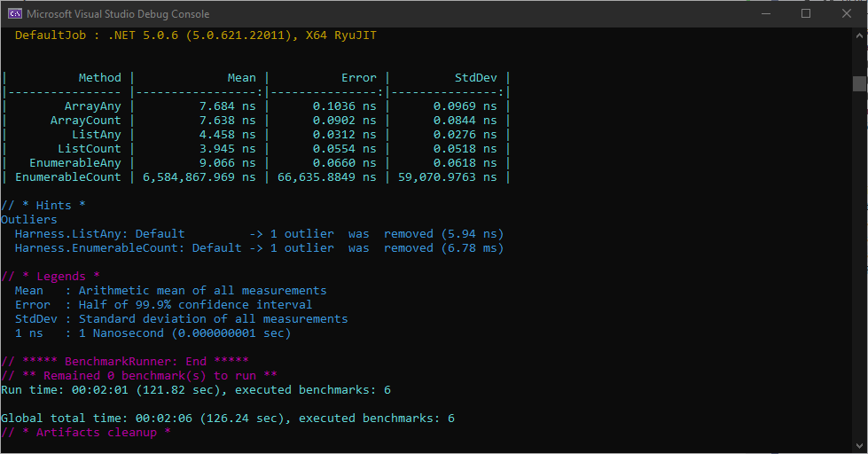Click the error value '0.1036 ns'

pyautogui.click(x=344, y=106)
